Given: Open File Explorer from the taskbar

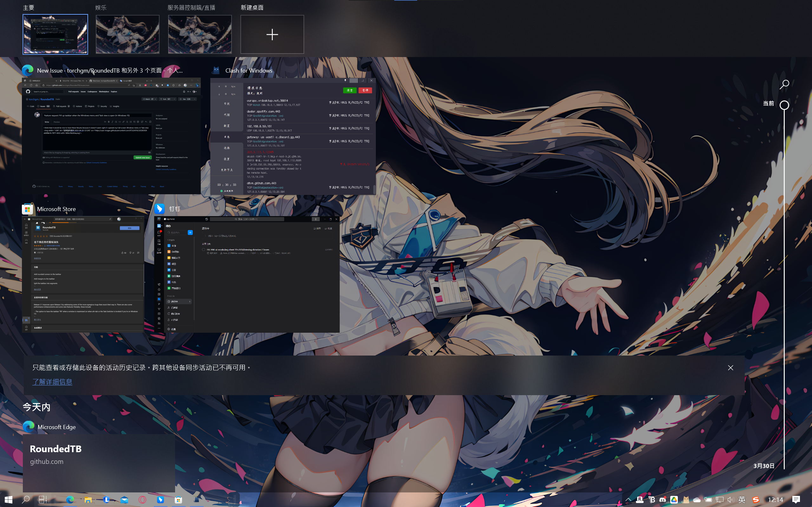Looking at the screenshot, I should tap(88, 500).
